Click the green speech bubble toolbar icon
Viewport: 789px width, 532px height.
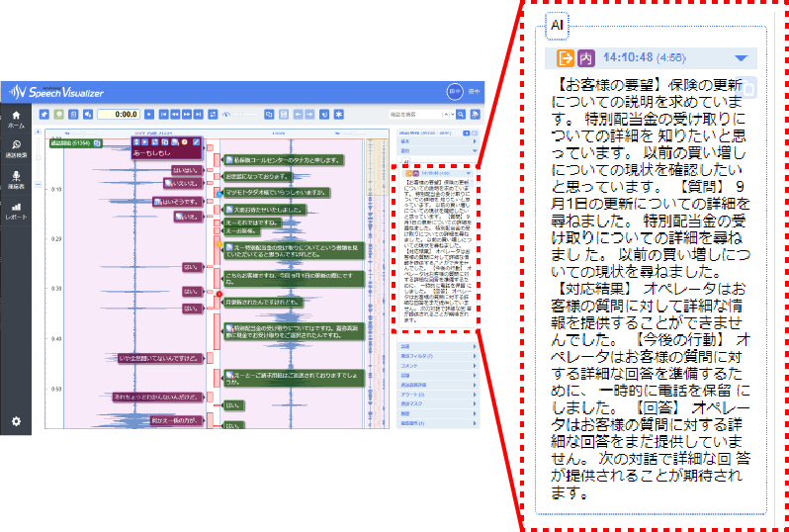coord(59,115)
